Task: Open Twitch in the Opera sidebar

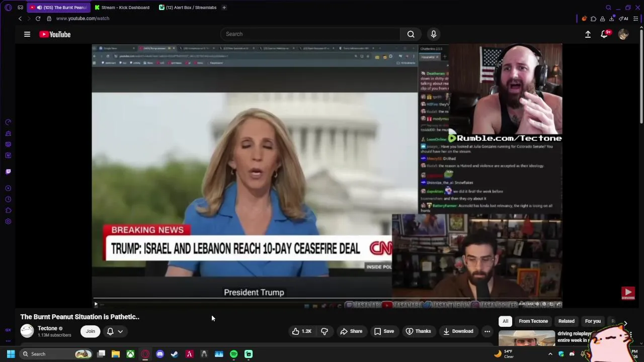Action: click(8, 171)
